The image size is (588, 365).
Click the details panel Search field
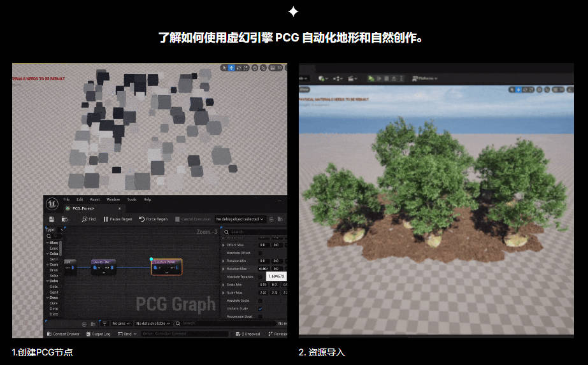[x=255, y=232]
